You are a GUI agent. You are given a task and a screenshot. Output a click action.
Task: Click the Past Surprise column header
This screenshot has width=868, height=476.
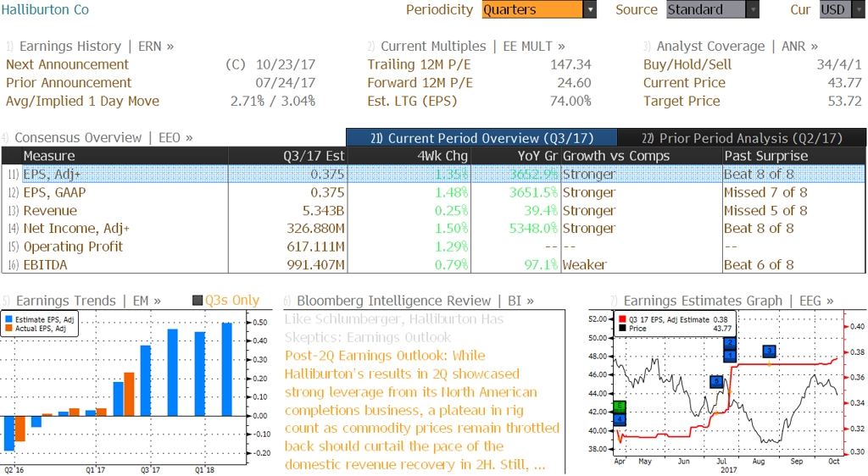(x=793, y=156)
